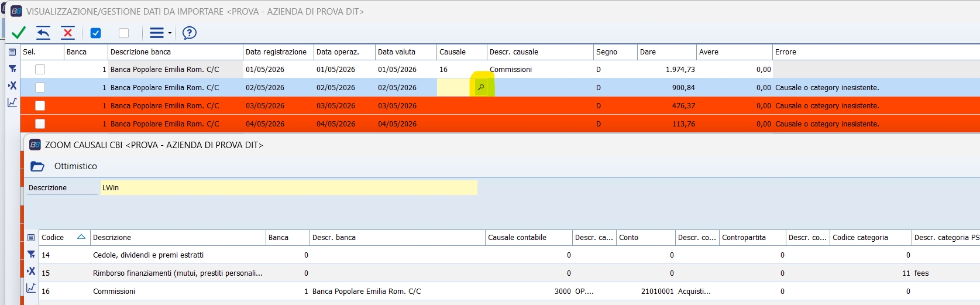This screenshot has width=980, height=305.
Task: Open grid options icon beside Sel. header
Action: pyautogui.click(x=12, y=52)
